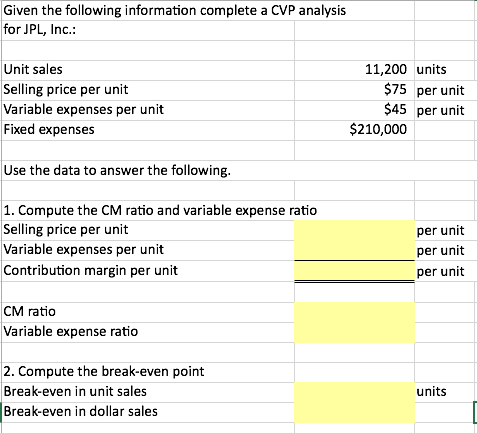This screenshot has width=477, height=433.
Task: Select the yellow Selling price per unit cell
Action: tap(354, 230)
